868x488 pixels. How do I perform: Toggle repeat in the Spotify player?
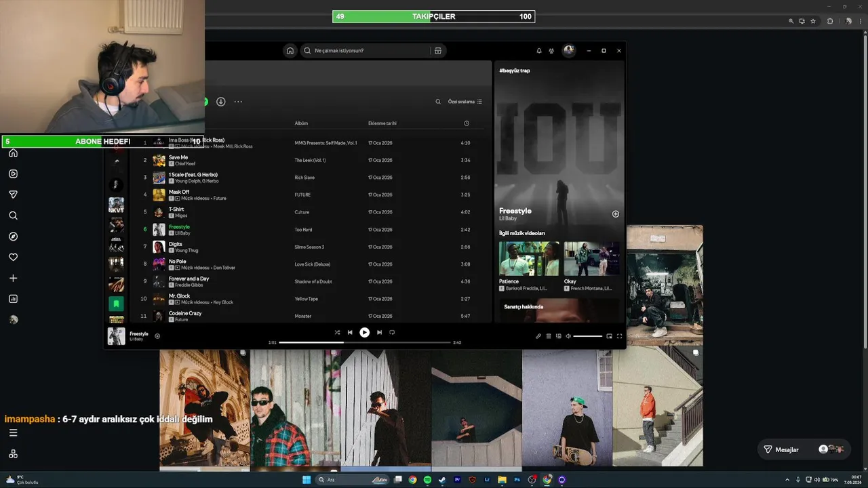click(392, 333)
